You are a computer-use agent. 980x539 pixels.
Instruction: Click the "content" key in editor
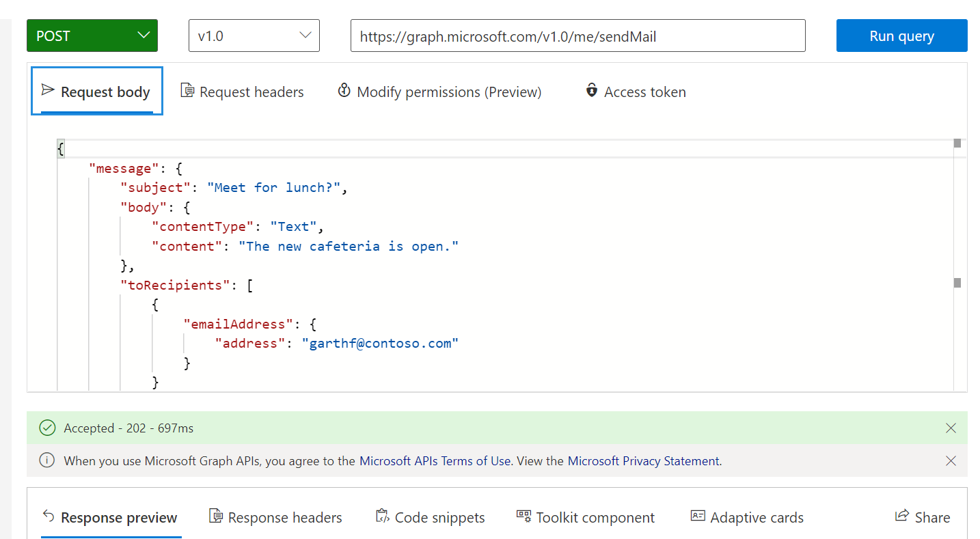[187, 247]
